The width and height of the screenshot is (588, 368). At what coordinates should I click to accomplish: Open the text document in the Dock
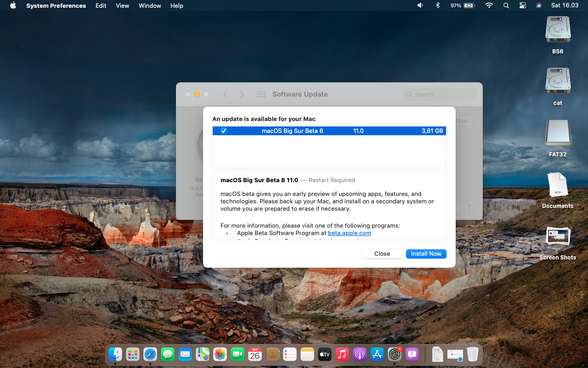[x=438, y=354]
